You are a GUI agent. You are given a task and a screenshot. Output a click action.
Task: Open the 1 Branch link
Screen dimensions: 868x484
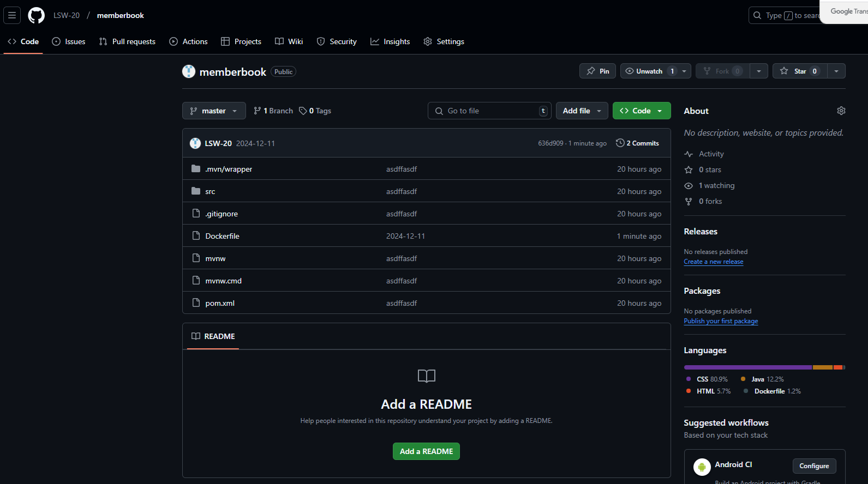(x=273, y=111)
